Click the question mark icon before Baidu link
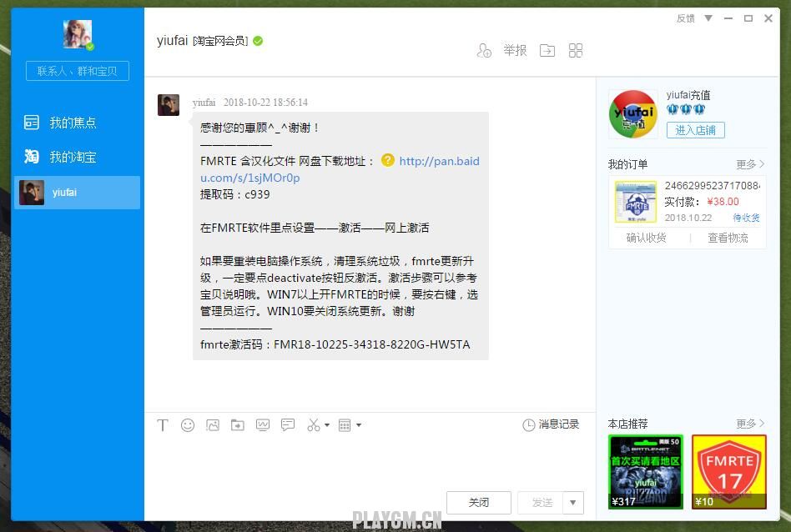The image size is (791, 532). (x=387, y=160)
